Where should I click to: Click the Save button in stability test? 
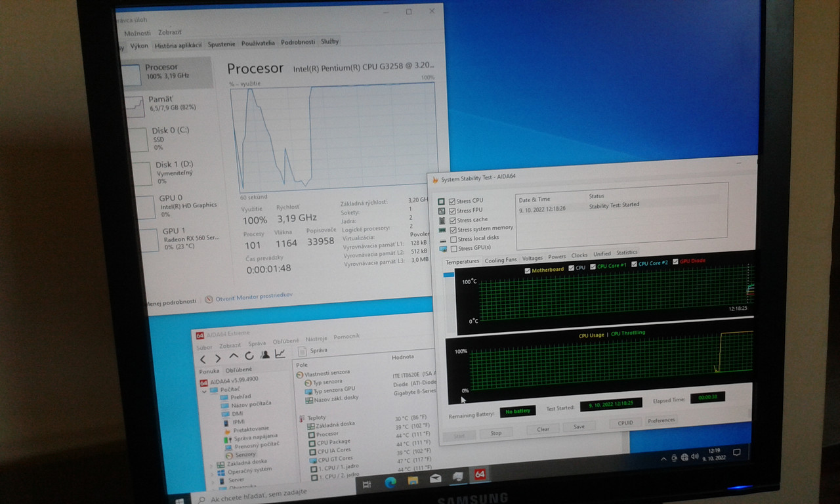click(x=579, y=427)
